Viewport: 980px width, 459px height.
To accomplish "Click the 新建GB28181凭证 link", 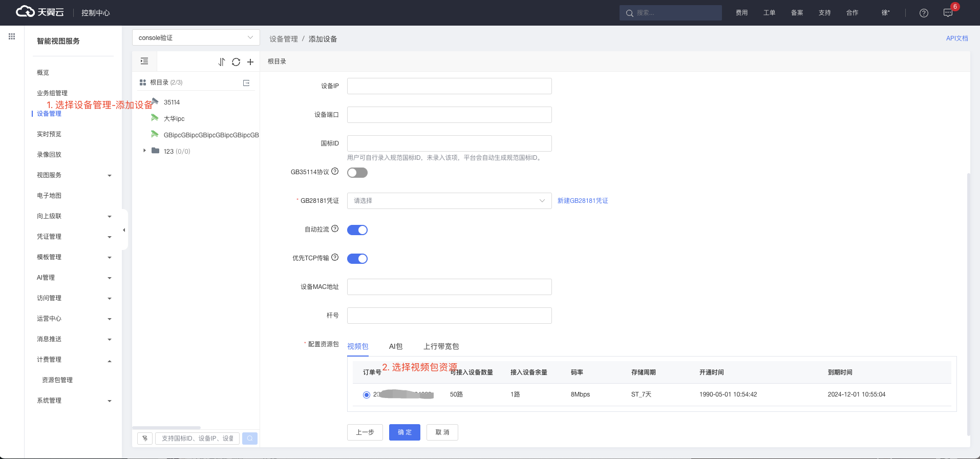I will 583,201.
